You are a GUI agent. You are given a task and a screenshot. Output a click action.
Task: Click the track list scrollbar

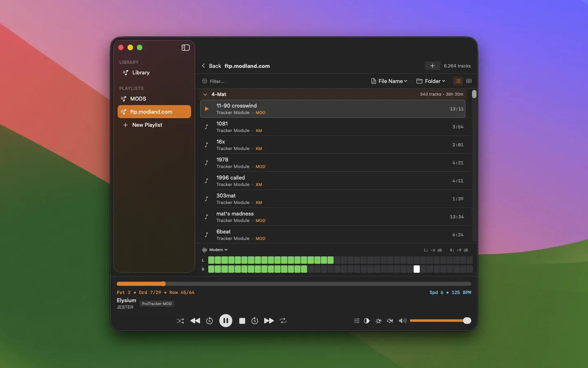tap(474, 94)
